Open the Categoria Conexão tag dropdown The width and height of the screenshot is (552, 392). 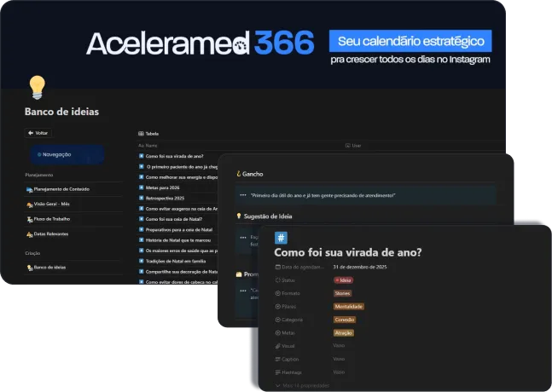pyautogui.click(x=345, y=320)
